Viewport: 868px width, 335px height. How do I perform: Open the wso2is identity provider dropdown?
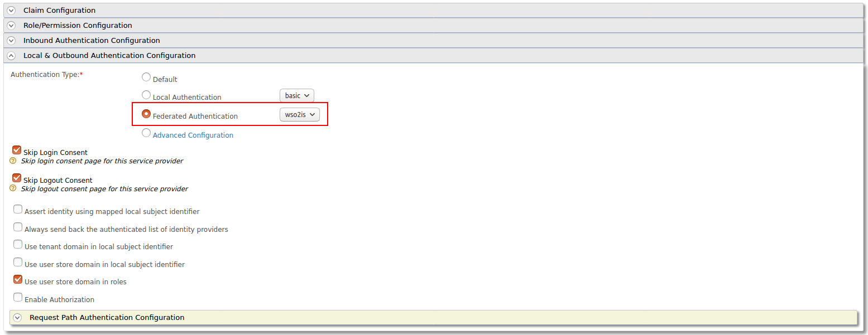click(x=299, y=115)
